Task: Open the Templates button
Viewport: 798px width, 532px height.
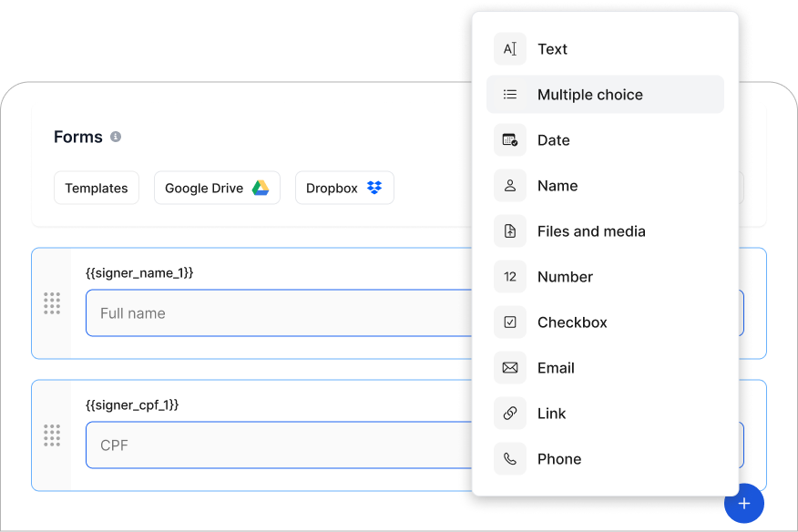Action: (97, 188)
